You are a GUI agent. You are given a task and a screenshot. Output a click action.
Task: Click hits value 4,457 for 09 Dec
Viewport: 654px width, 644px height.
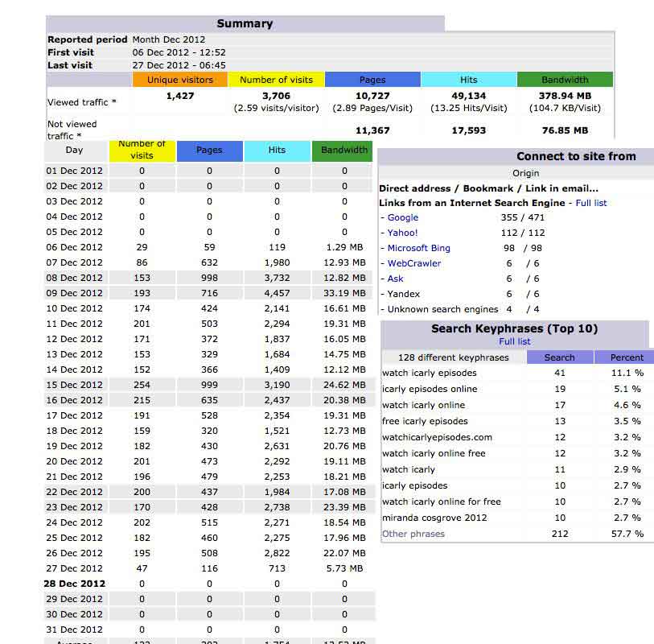pyautogui.click(x=277, y=293)
